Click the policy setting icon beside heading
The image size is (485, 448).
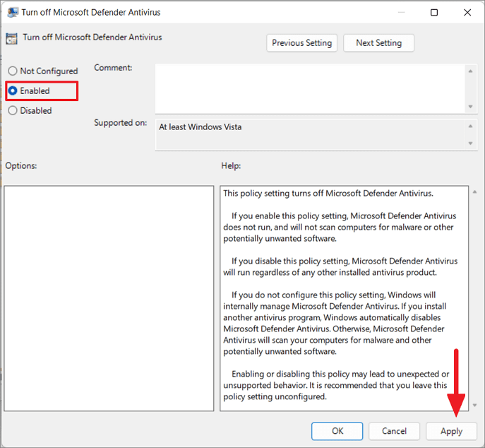(12, 39)
